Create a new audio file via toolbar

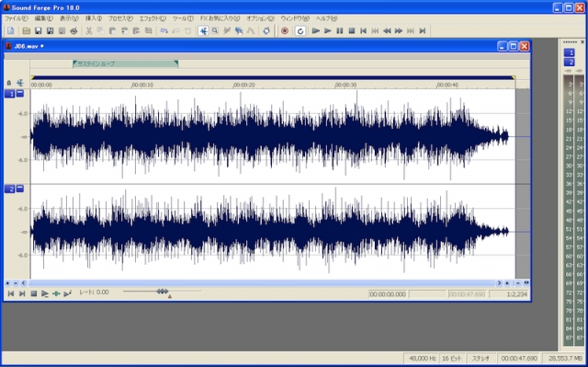(10, 30)
